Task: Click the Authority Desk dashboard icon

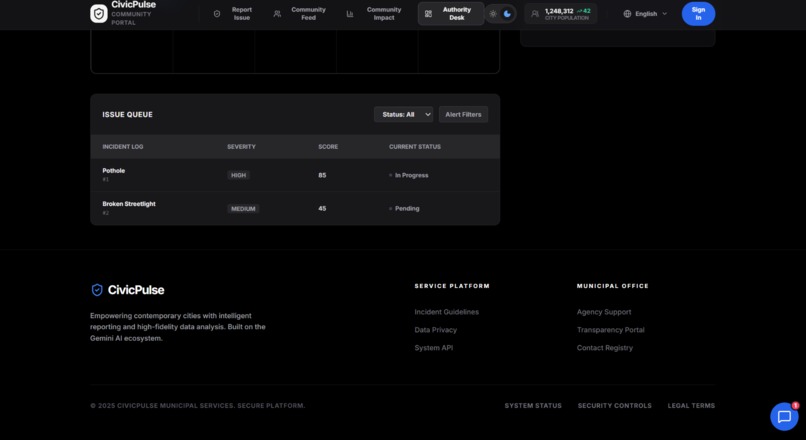Action: [x=428, y=14]
